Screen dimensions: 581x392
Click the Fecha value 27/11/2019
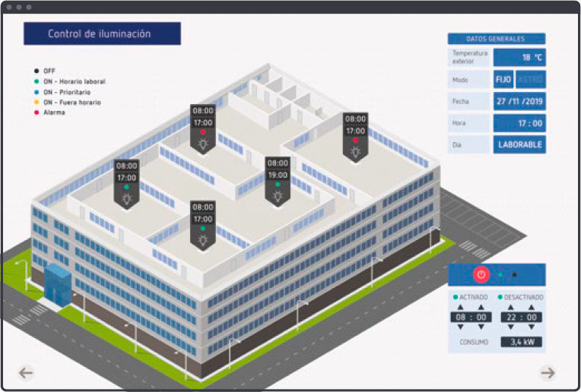pyautogui.click(x=519, y=101)
